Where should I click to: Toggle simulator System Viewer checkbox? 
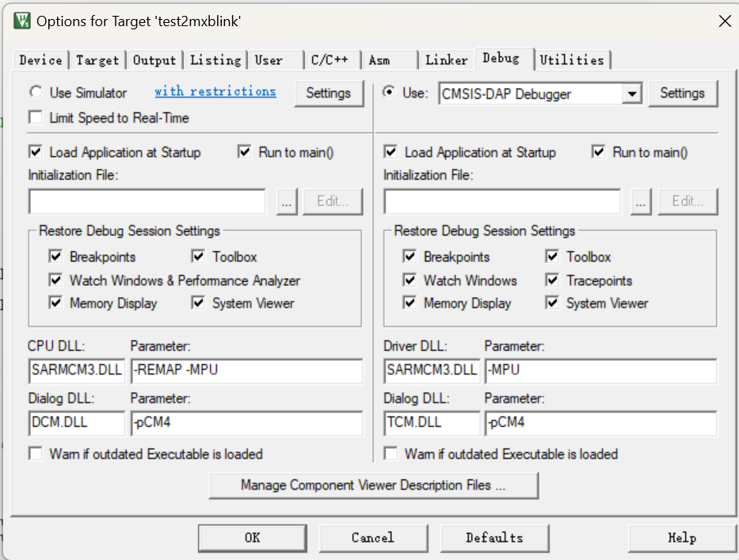(198, 303)
